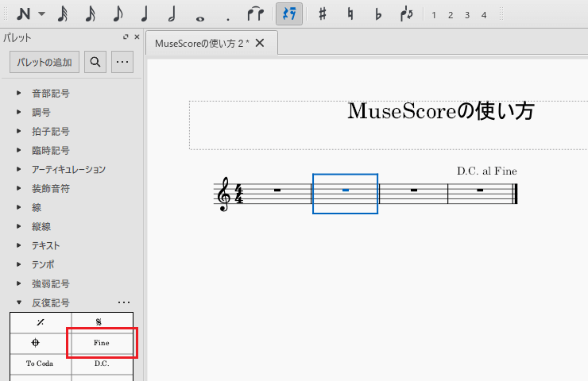
Task: Select D.C. in repeat palette
Action: (x=102, y=364)
